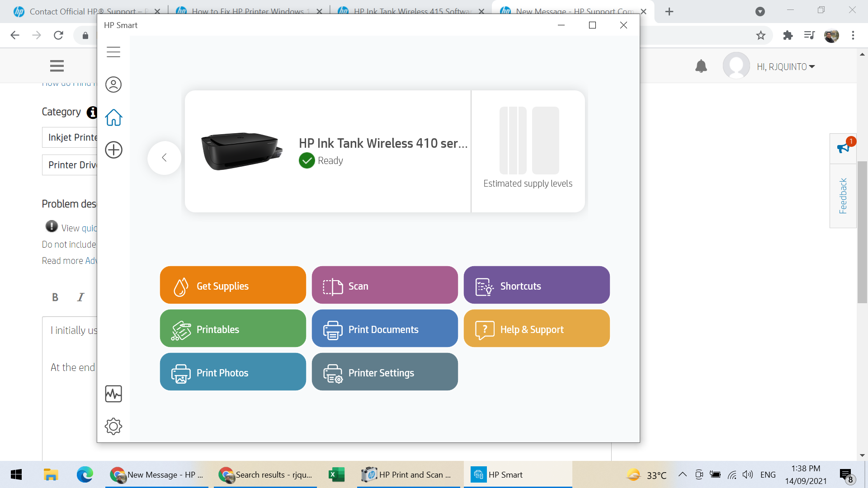View the Estimated supply levels panel
This screenshot has height=488, width=868.
point(528,149)
